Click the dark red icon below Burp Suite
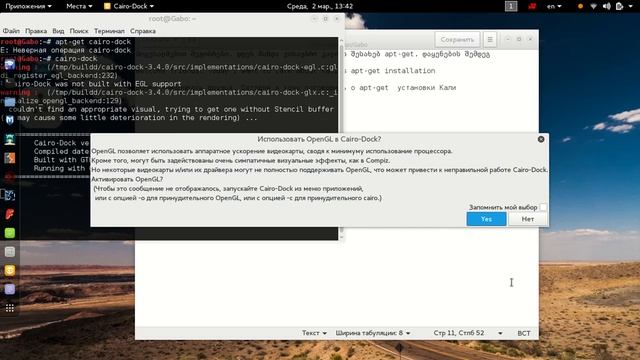This screenshot has width=640, height=360. point(10,177)
